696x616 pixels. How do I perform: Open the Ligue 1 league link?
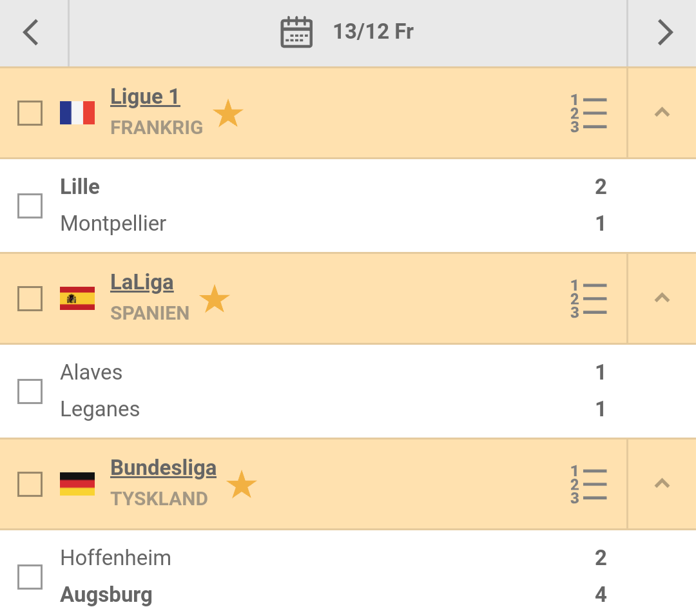(145, 97)
